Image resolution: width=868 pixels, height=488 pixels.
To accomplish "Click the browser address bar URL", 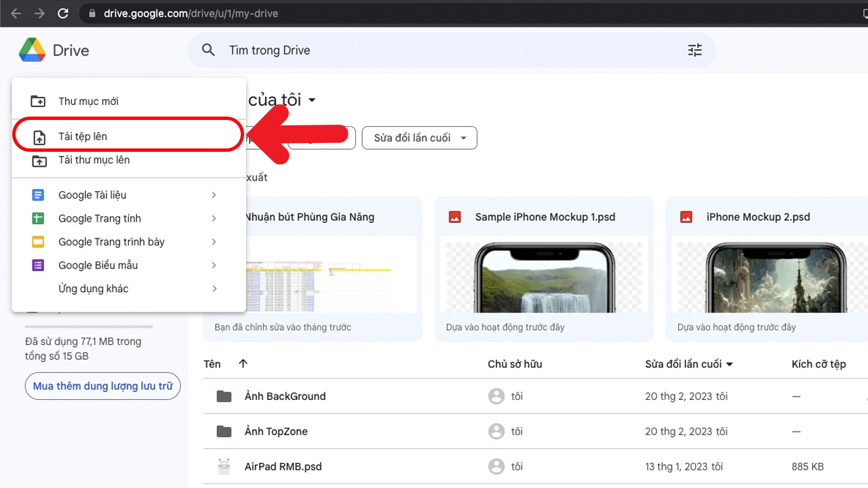I will [191, 14].
